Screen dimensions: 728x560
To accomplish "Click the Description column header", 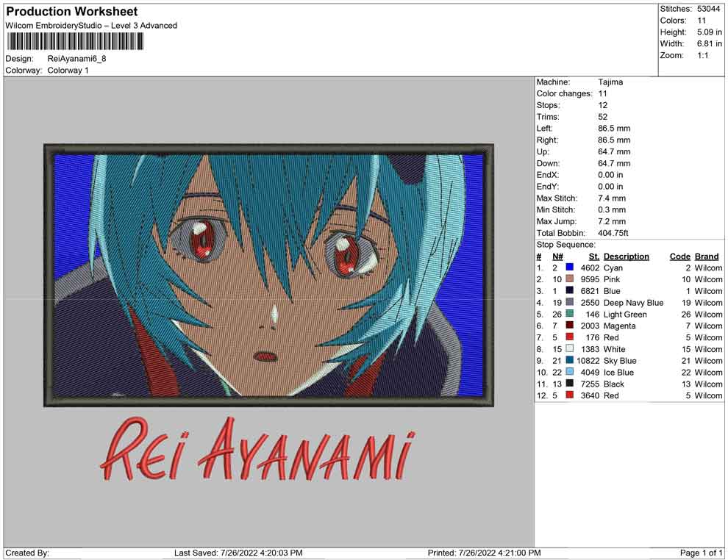I will [626, 256].
